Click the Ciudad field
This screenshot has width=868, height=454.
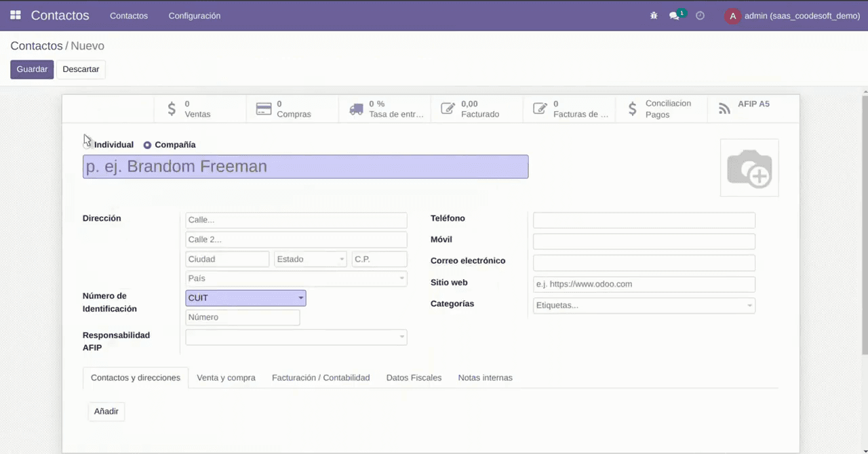click(227, 259)
